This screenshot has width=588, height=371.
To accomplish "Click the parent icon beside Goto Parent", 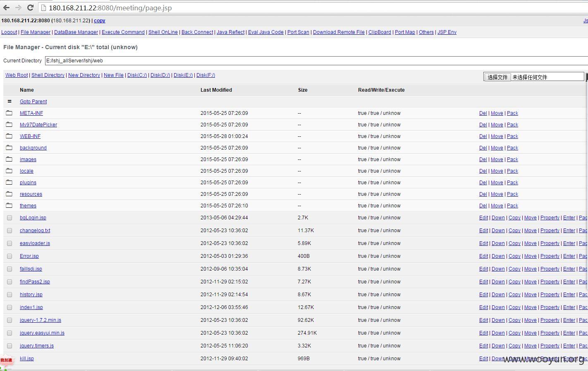I will tap(10, 101).
